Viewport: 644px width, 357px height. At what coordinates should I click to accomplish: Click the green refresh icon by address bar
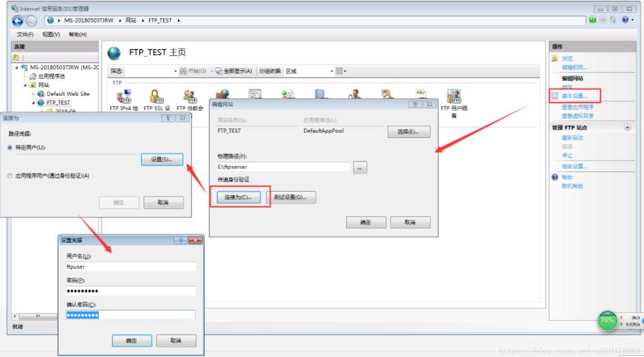coord(592,20)
